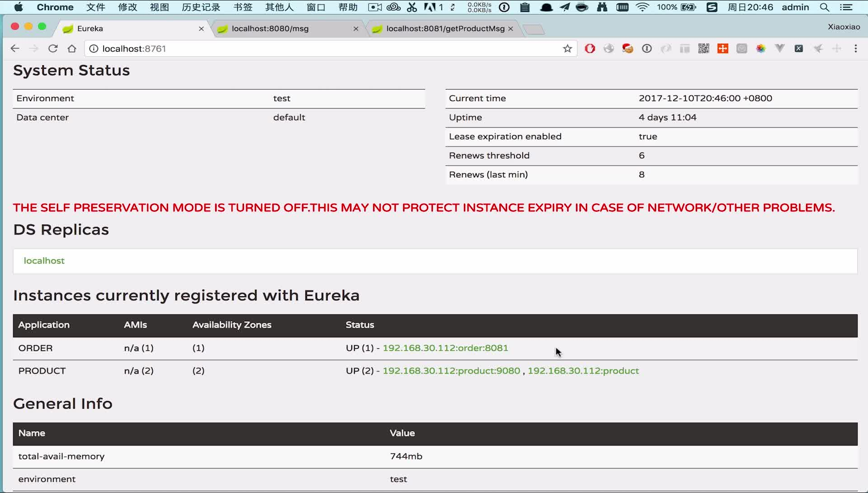The height and width of the screenshot is (493, 868).
Task: Open the Wi-Fi status menu
Action: 642,7
